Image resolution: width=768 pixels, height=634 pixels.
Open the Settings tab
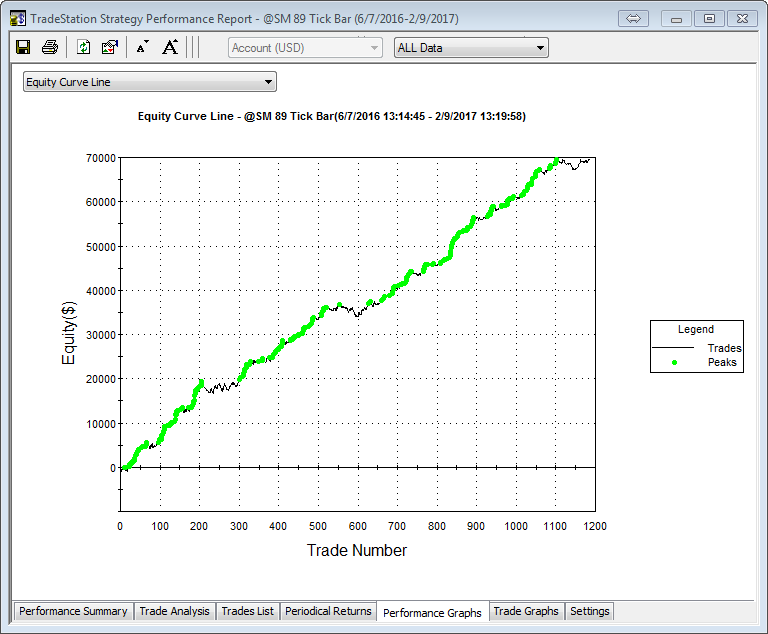589,611
